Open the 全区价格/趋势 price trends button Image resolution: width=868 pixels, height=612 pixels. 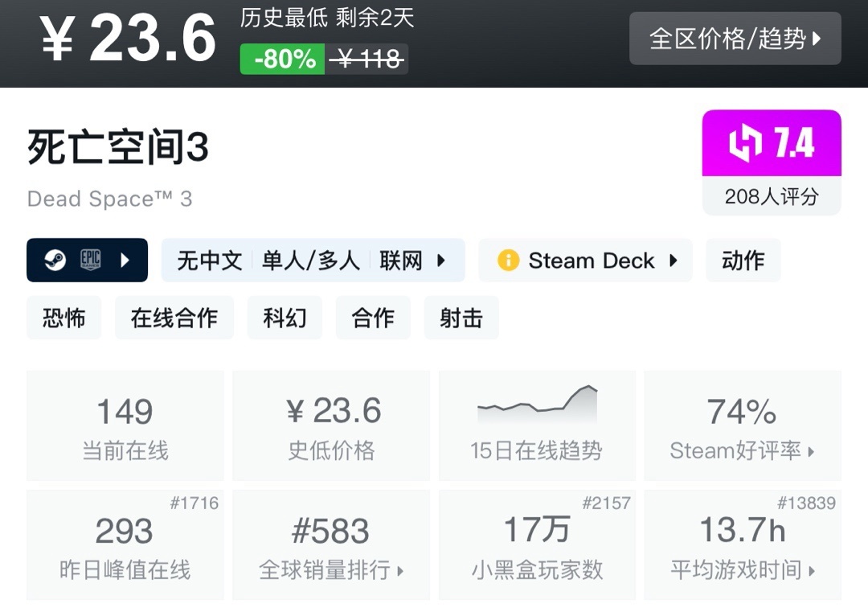point(735,39)
